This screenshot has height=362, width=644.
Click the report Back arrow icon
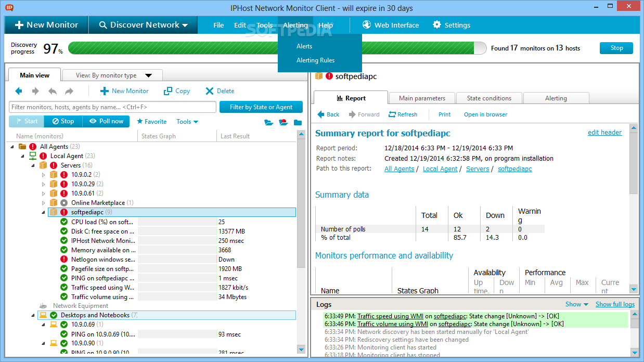pyautogui.click(x=320, y=114)
